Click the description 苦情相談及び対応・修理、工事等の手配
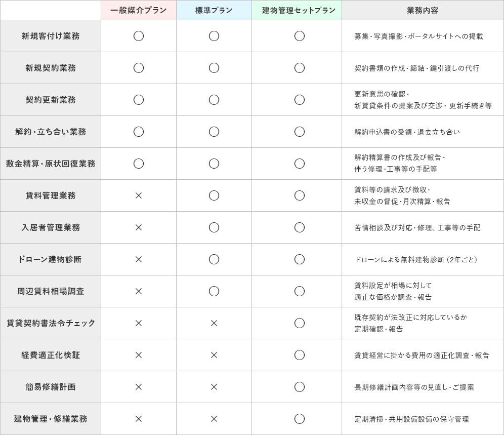Screen dimensions: 504x435 pyautogui.click(x=417, y=228)
